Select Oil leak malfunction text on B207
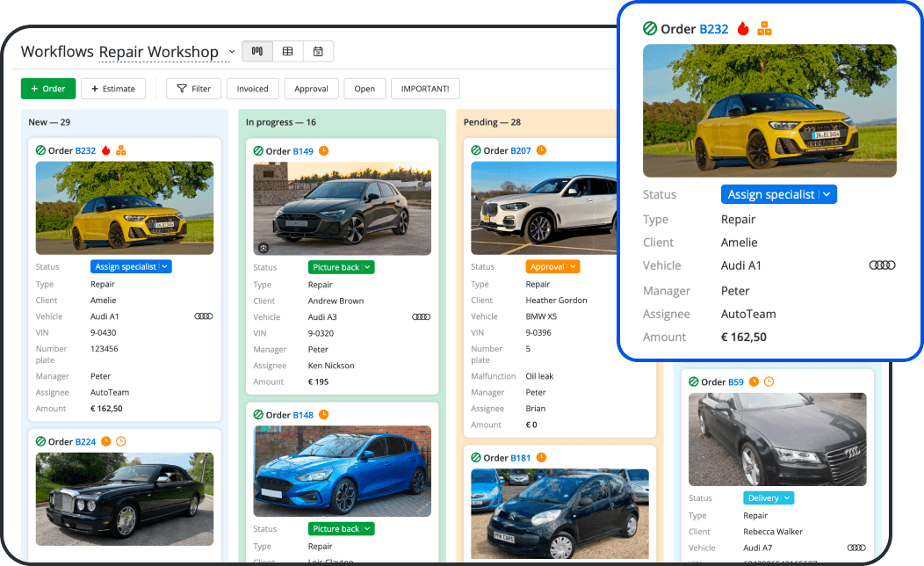The height and width of the screenshot is (566, 924). pos(539,376)
